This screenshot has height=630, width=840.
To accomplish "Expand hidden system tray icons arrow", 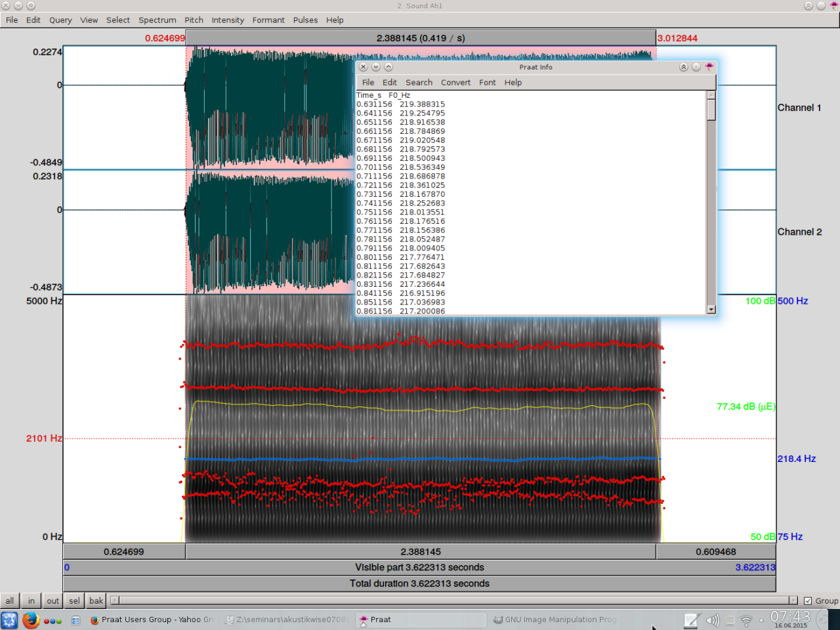I will 761,620.
